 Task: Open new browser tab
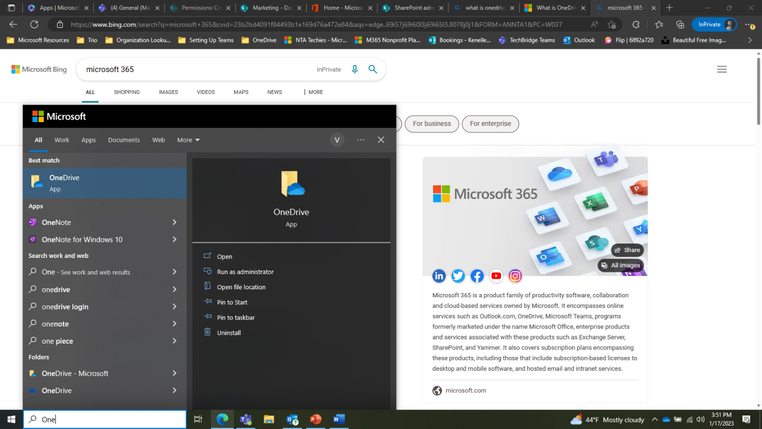(669, 8)
